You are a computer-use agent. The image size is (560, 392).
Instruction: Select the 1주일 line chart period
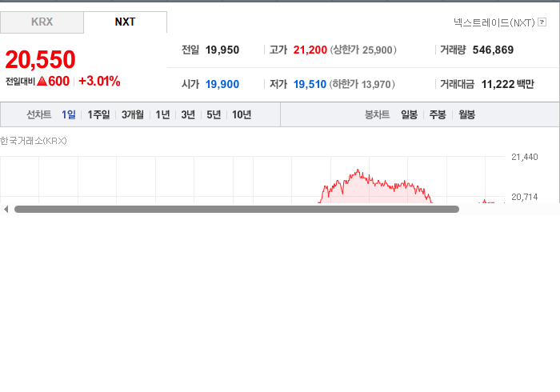pyautogui.click(x=98, y=114)
